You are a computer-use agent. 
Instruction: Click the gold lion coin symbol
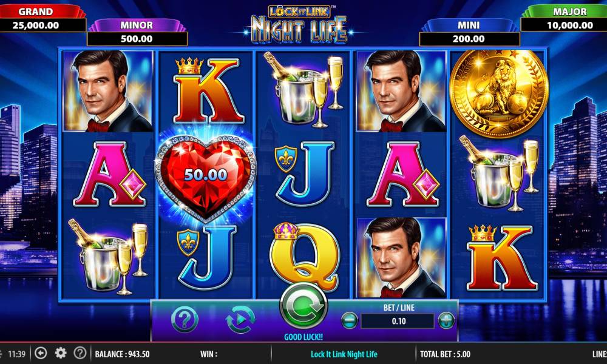[x=499, y=93]
